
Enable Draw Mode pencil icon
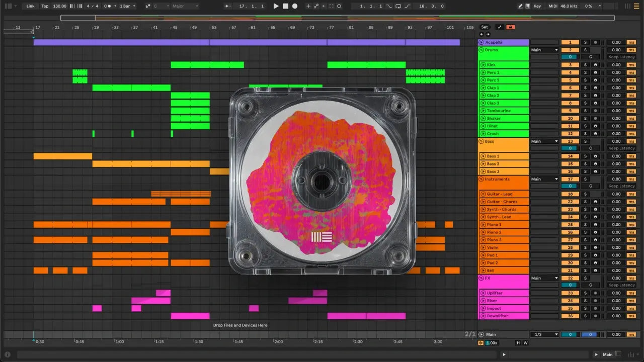click(x=520, y=6)
